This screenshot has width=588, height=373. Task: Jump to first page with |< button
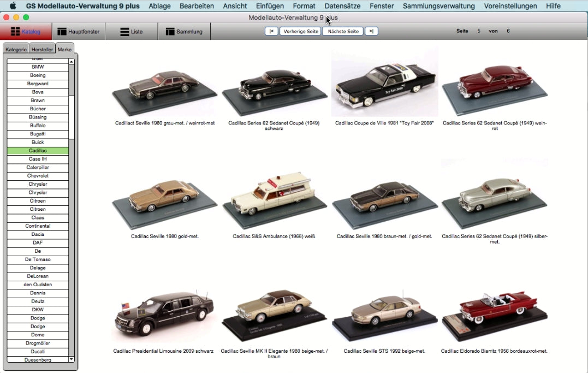tap(271, 31)
